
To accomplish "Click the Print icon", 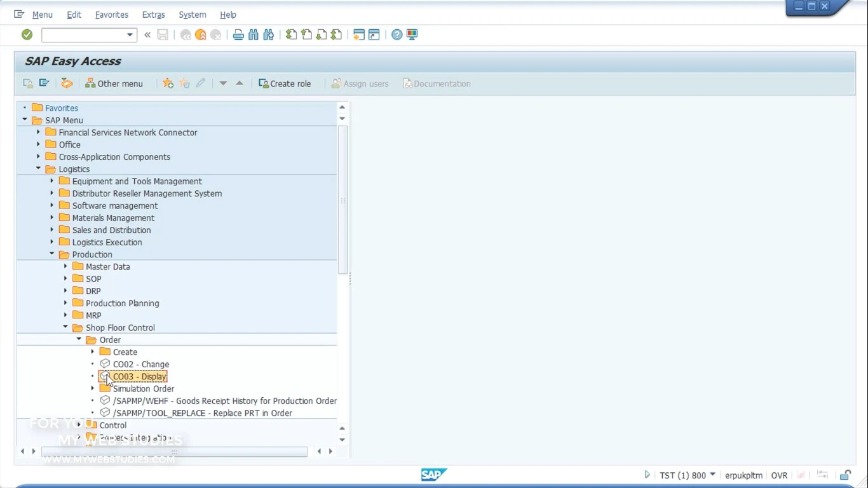I will [238, 35].
